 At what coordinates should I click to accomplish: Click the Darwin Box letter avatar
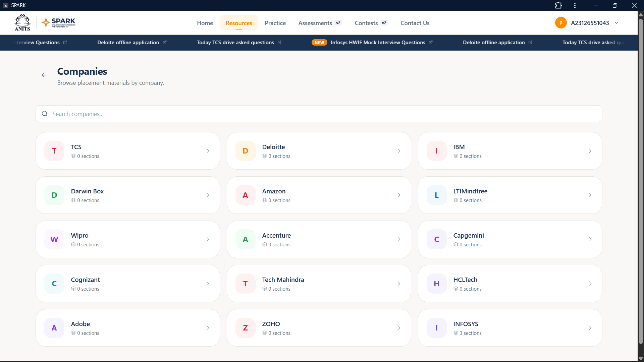(x=54, y=195)
